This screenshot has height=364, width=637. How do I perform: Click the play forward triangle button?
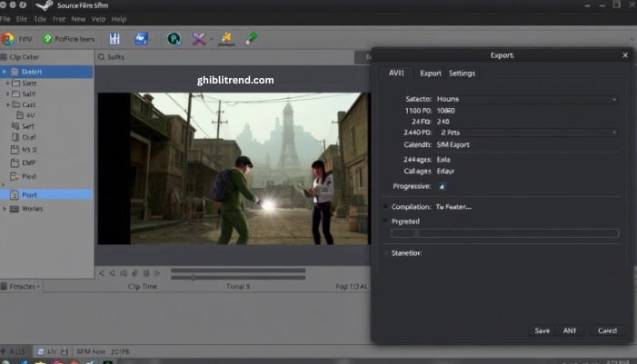pyautogui.click(x=157, y=273)
